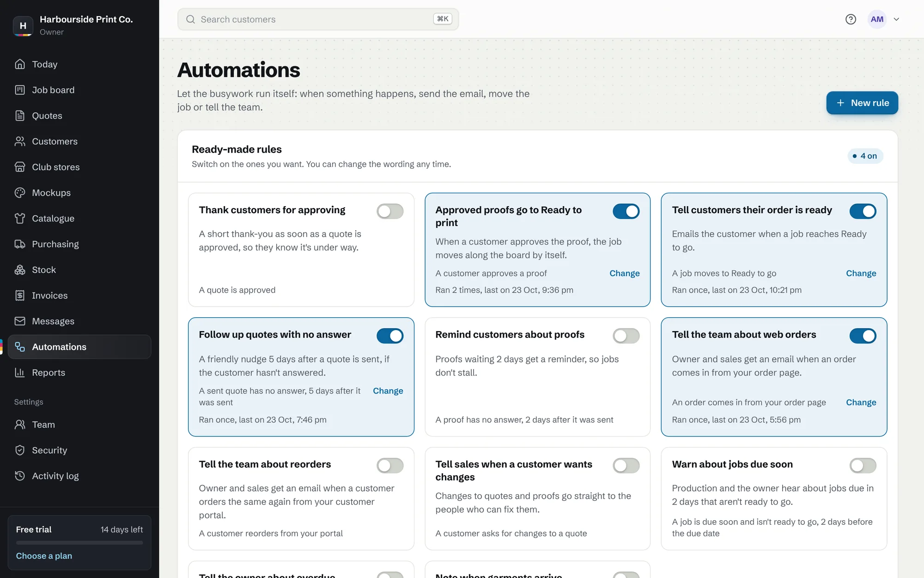Click the Team members icon

pos(20,424)
